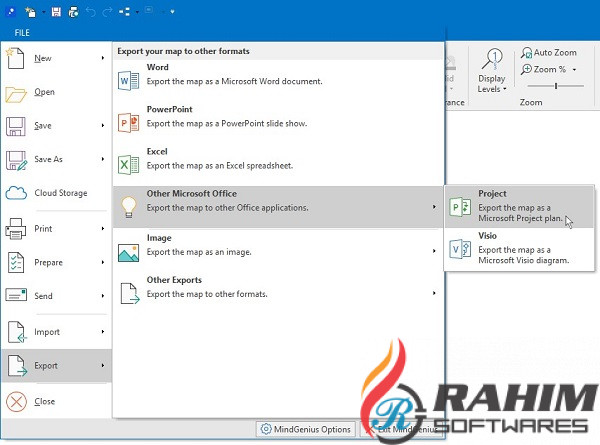600x445 pixels.
Task: Click the New document icon
Action: [15, 58]
